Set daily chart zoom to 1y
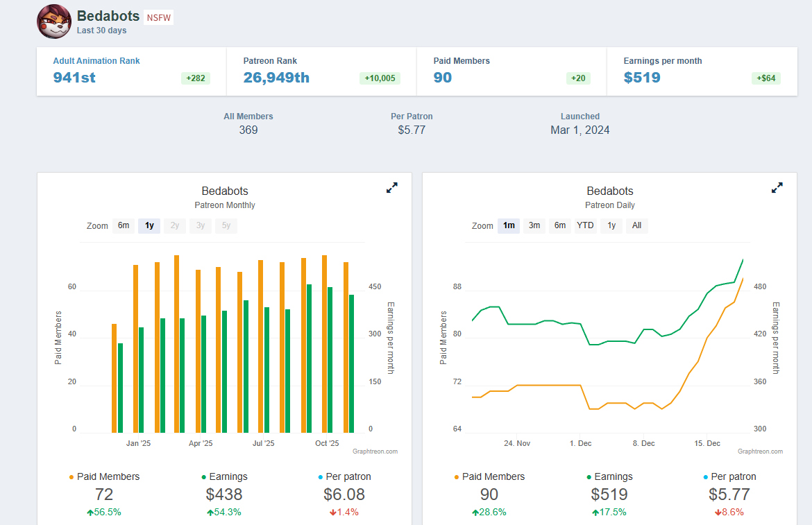This screenshot has height=525, width=812. (x=611, y=225)
